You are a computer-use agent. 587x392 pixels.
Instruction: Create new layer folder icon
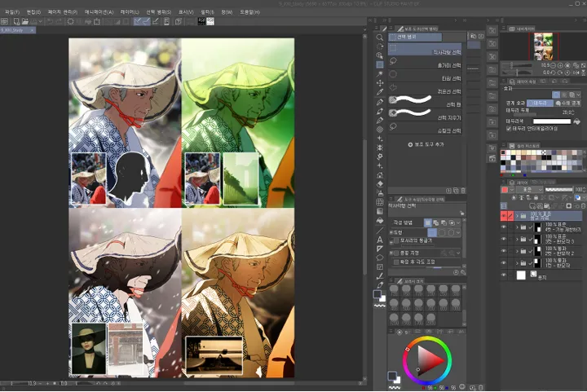(x=547, y=206)
